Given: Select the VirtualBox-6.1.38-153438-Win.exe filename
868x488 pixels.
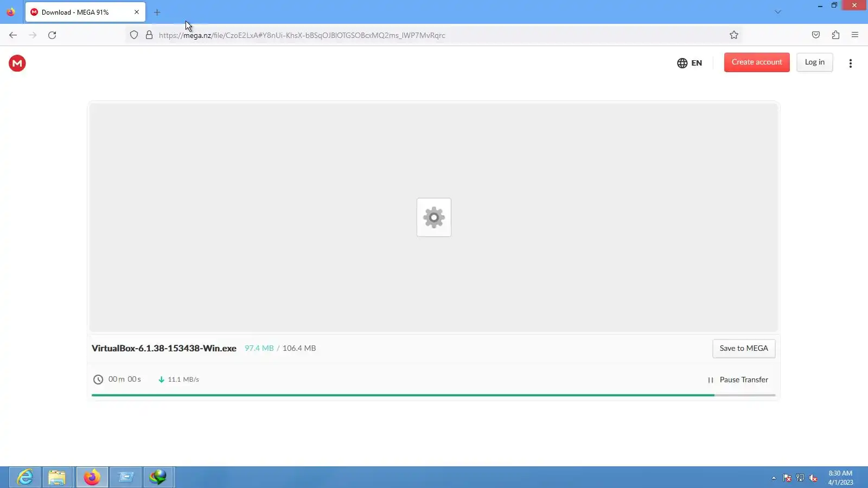Looking at the screenshot, I should pos(164,349).
